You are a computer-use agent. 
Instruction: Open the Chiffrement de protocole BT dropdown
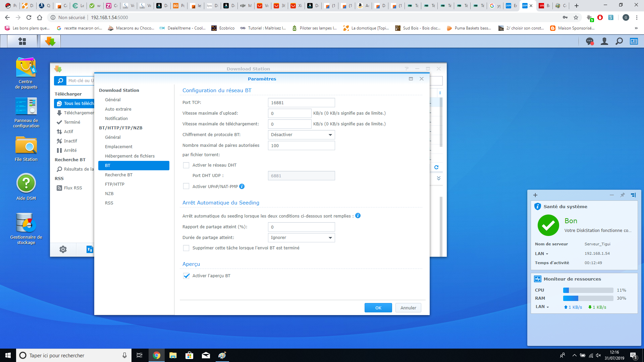[301, 135]
